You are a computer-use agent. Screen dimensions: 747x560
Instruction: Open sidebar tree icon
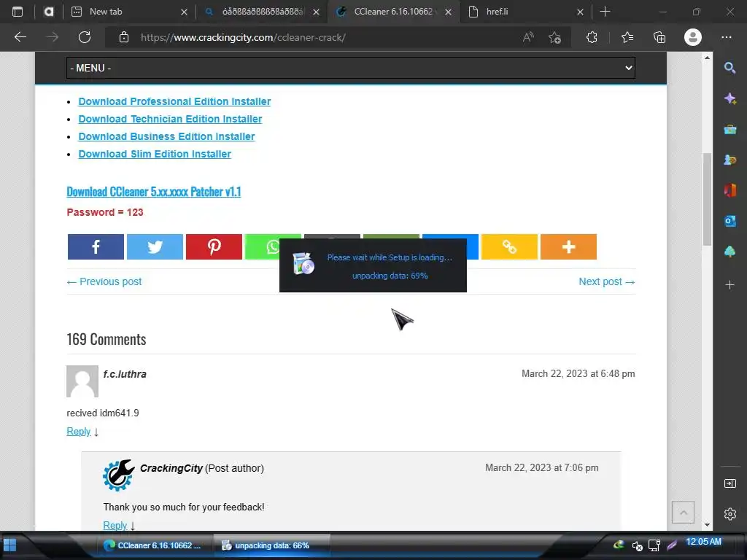coord(729,252)
